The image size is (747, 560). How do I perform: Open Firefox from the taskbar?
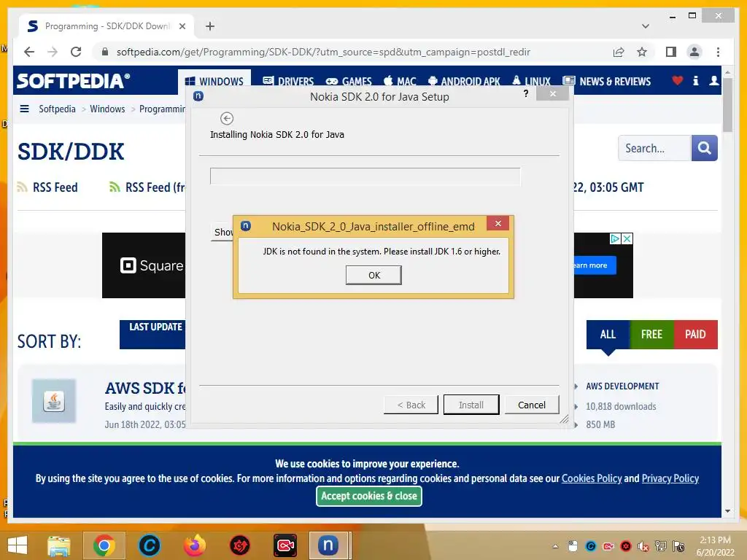[195, 545]
